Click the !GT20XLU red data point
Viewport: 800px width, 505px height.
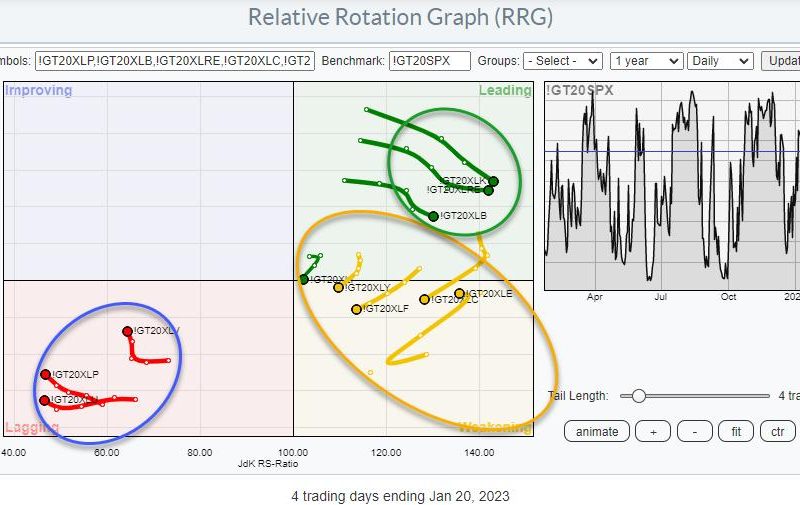click(x=44, y=400)
